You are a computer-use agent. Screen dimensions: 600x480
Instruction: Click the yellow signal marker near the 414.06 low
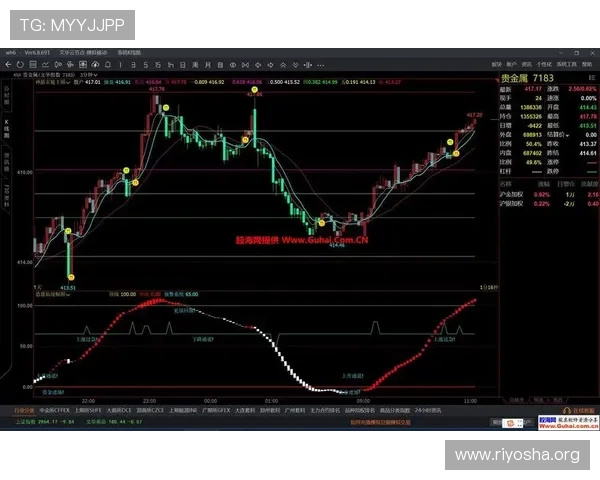click(321, 223)
